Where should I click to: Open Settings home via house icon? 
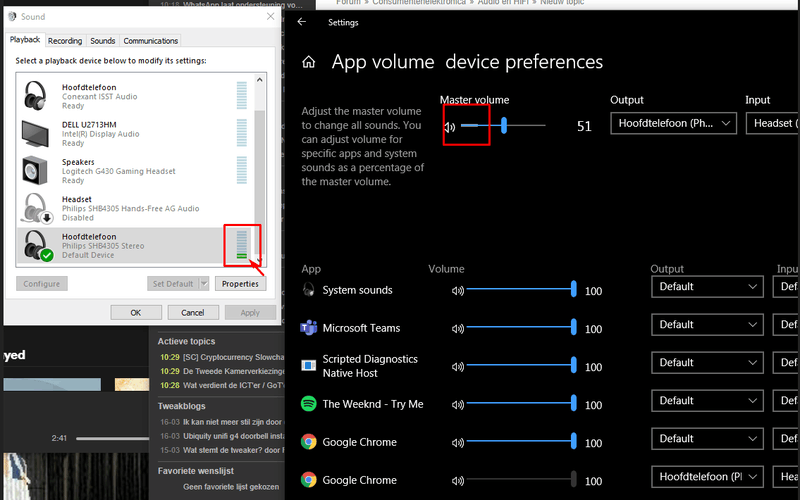(308, 62)
